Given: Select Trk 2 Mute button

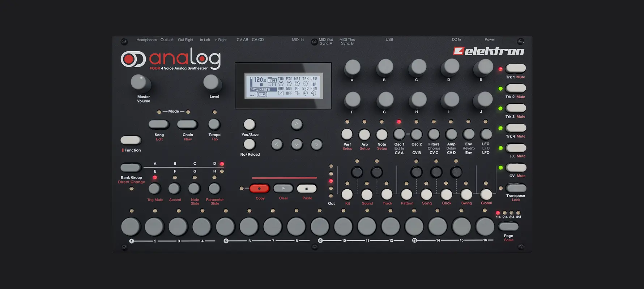Looking at the screenshot, I should point(516,88).
